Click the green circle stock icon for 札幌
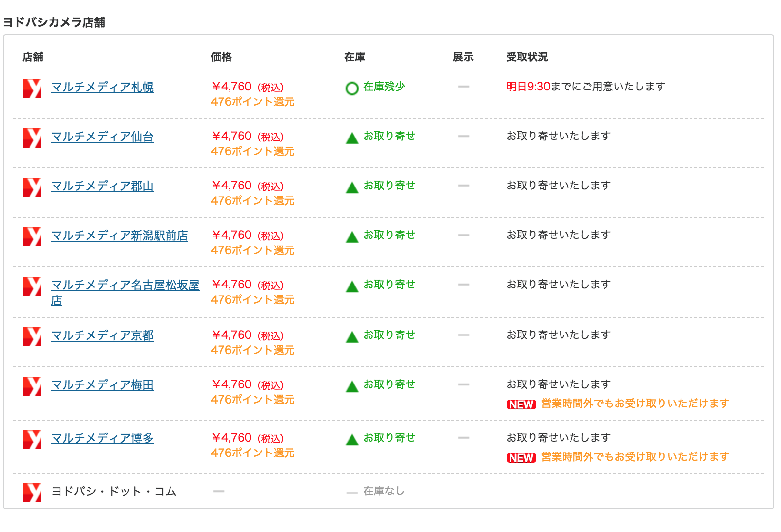 point(352,89)
